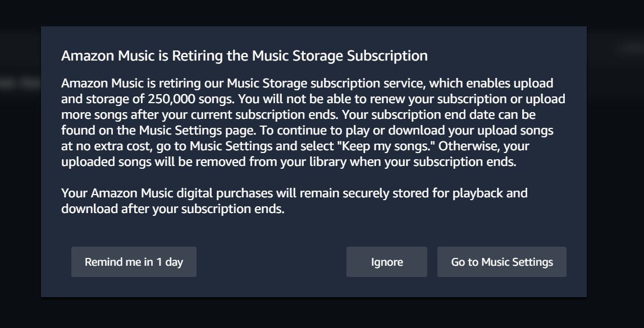This screenshot has width=644, height=328.
Task: Click the quoted "Keep my songs." text
Action: coord(385,146)
